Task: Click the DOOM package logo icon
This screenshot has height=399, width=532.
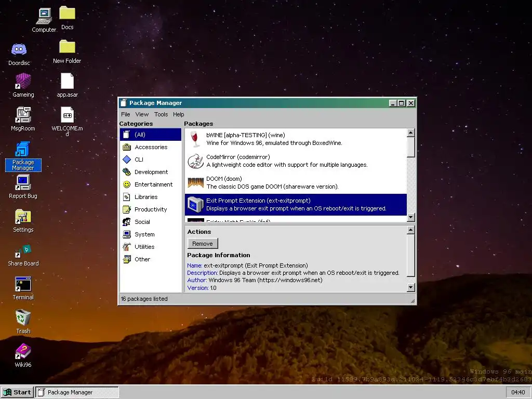Action: [195, 183]
